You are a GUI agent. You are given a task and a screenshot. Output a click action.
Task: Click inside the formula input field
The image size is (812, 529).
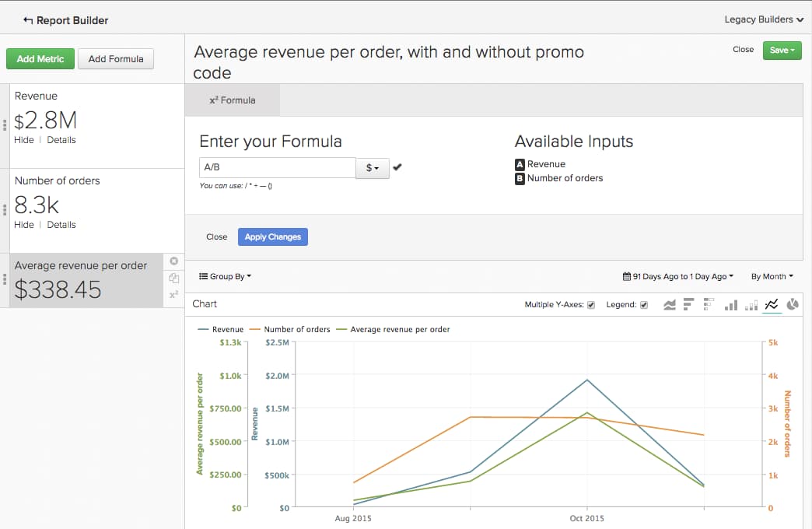[x=277, y=167]
